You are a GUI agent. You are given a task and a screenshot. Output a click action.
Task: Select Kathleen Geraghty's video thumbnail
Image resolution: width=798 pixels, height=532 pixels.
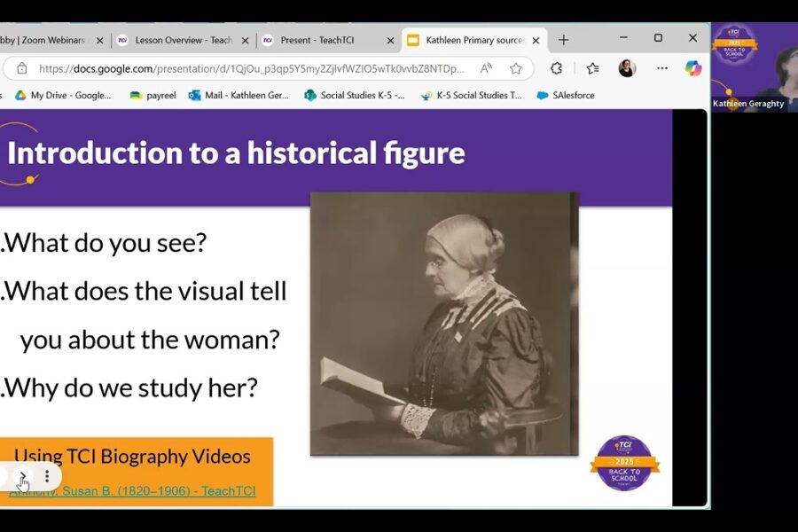pos(755,66)
